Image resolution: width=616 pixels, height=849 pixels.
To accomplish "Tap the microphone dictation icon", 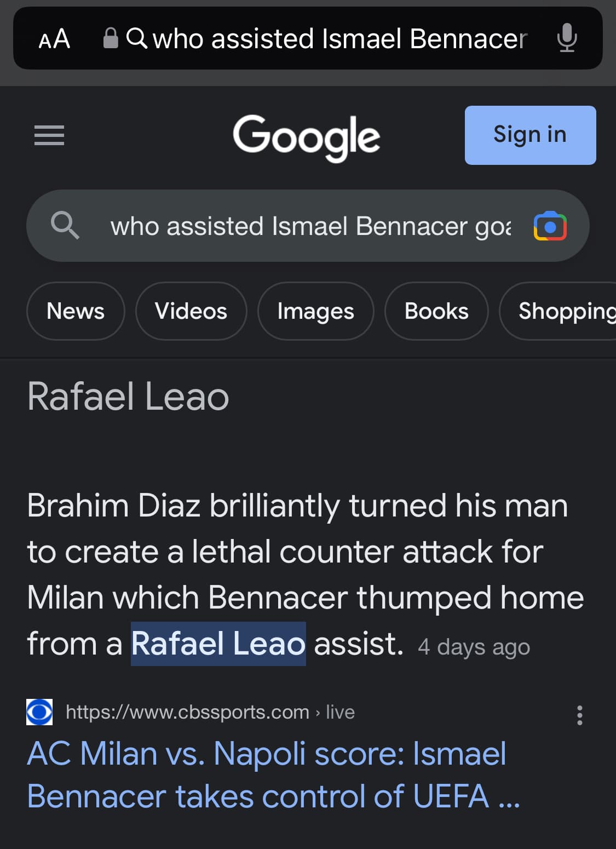I will coord(567,38).
